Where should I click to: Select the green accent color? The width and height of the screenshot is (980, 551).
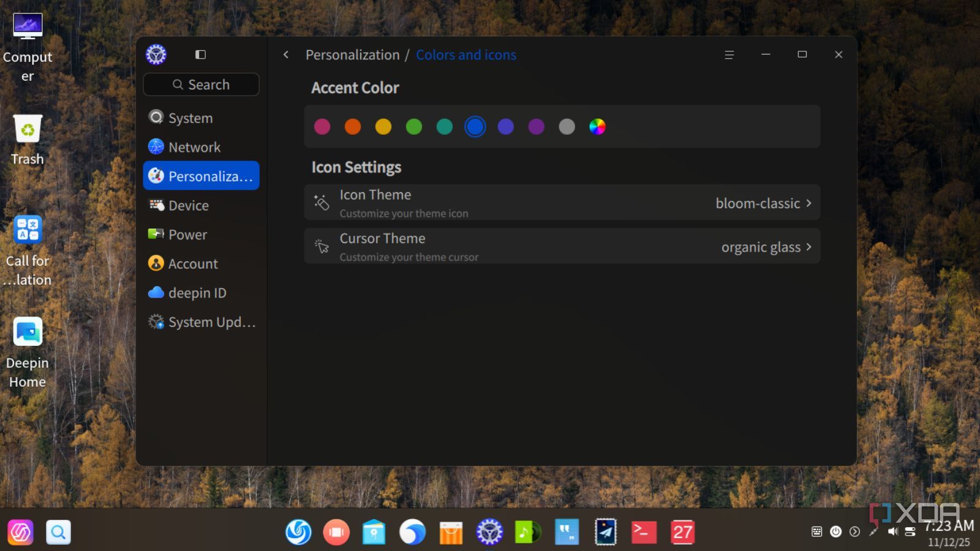[414, 127]
